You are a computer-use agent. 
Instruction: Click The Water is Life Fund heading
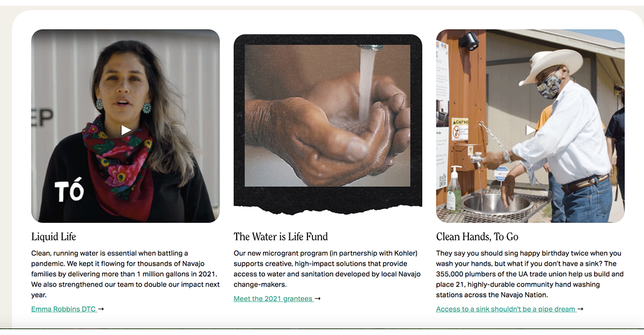281,237
